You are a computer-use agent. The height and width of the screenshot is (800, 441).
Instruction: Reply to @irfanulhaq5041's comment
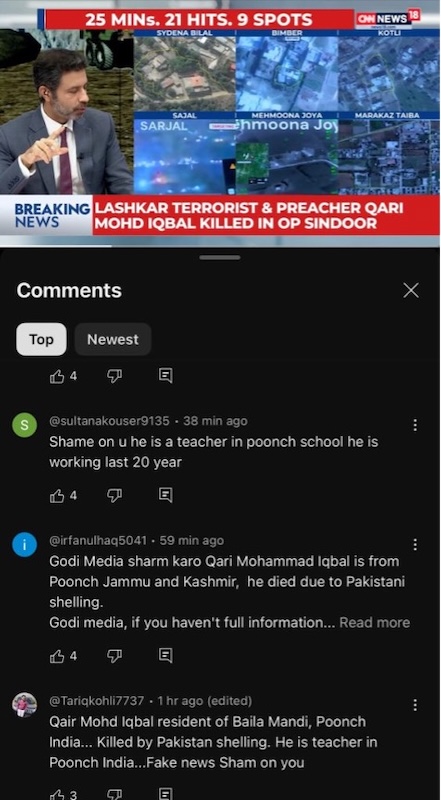(165, 655)
